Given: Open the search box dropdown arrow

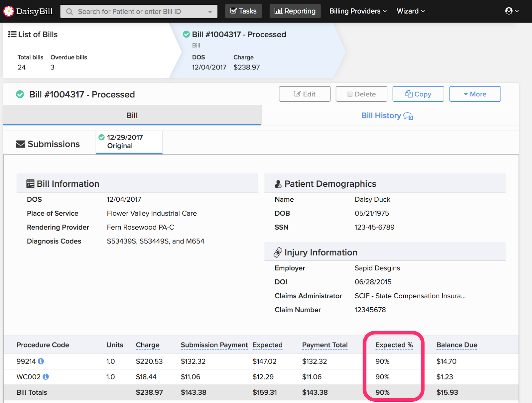Looking at the screenshot, I should 210,12.
